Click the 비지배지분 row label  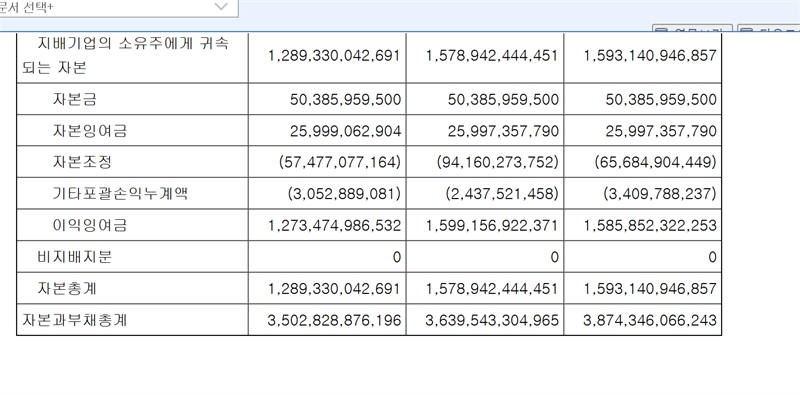[74, 257]
